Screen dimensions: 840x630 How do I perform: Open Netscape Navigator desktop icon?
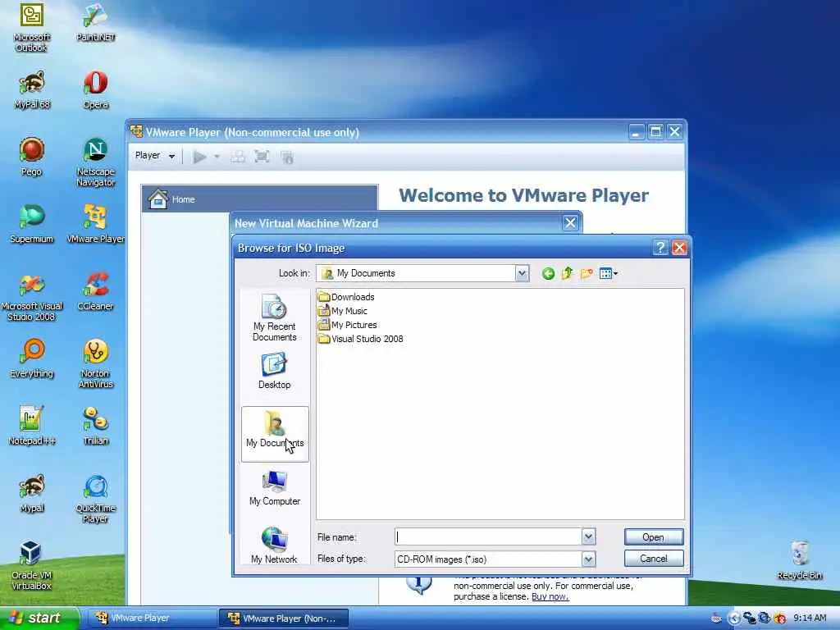95,162
